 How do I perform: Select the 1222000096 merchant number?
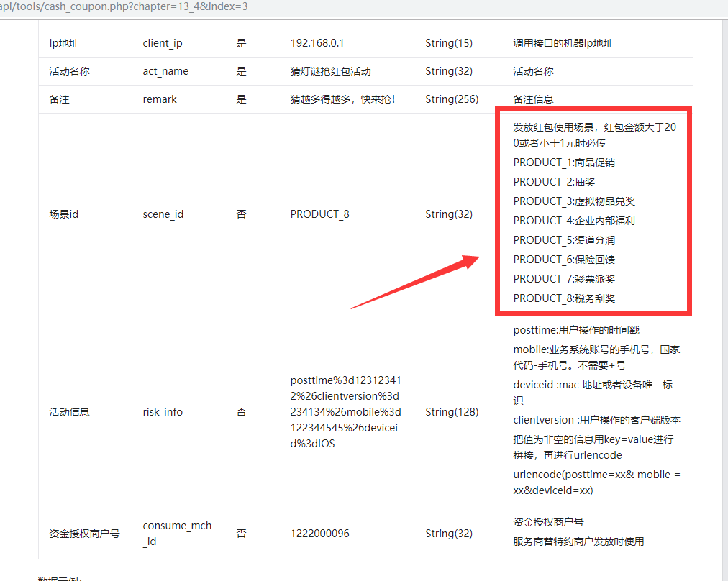click(x=319, y=534)
